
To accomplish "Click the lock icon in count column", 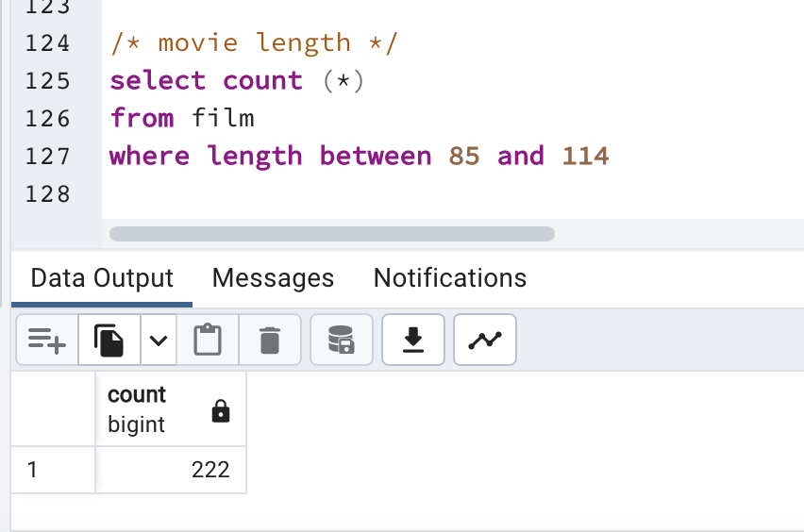I will [x=221, y=410].
